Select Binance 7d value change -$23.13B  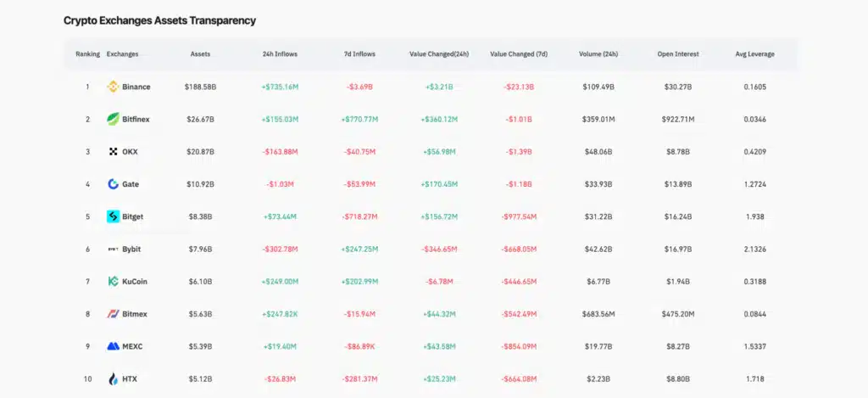coord(519,87)
